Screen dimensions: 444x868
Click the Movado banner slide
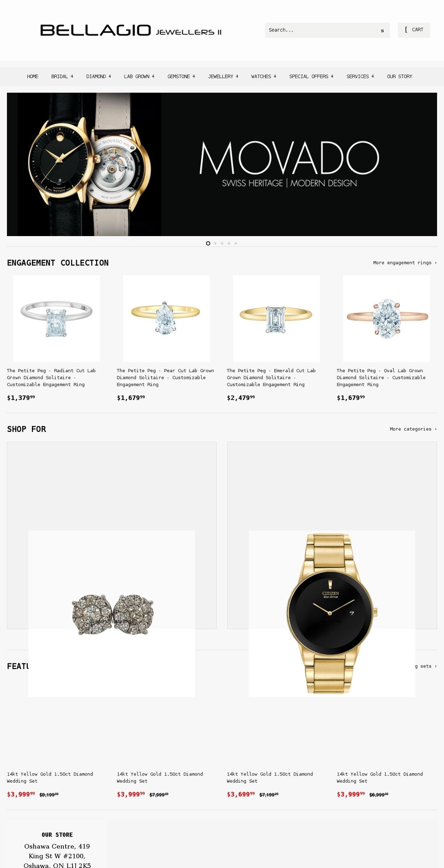222,164
